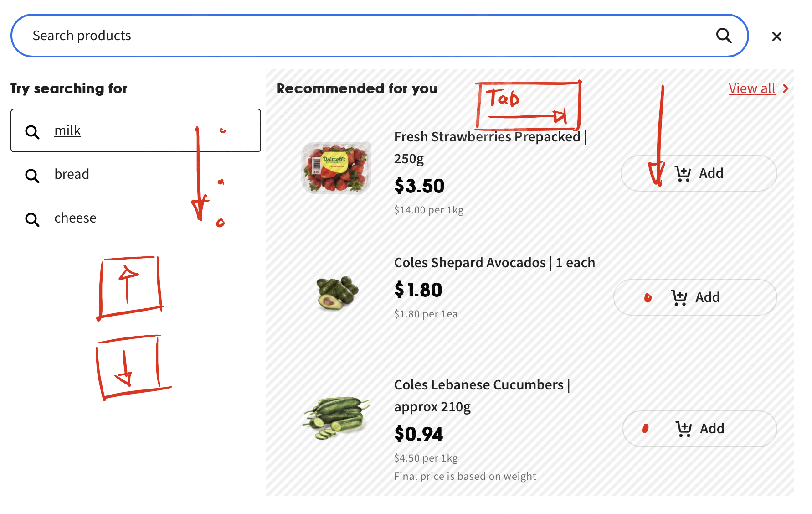Click magnifier icon next to bread
This screenshot has width=812, height=514.
click(x=32, y=176)
